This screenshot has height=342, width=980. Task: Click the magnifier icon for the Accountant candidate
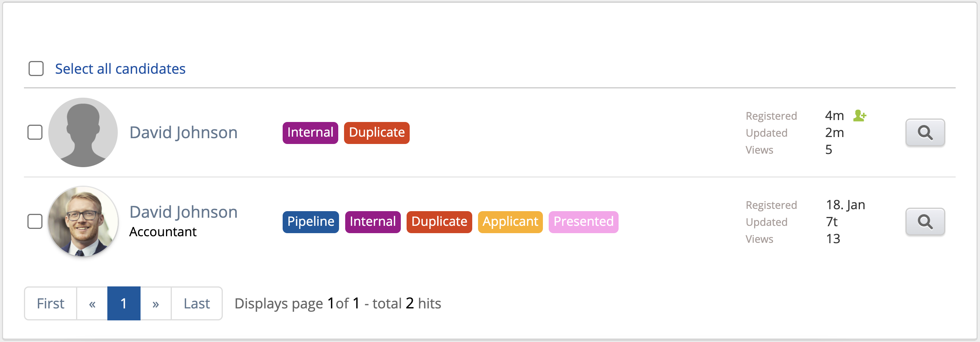(x=925, y=222)
